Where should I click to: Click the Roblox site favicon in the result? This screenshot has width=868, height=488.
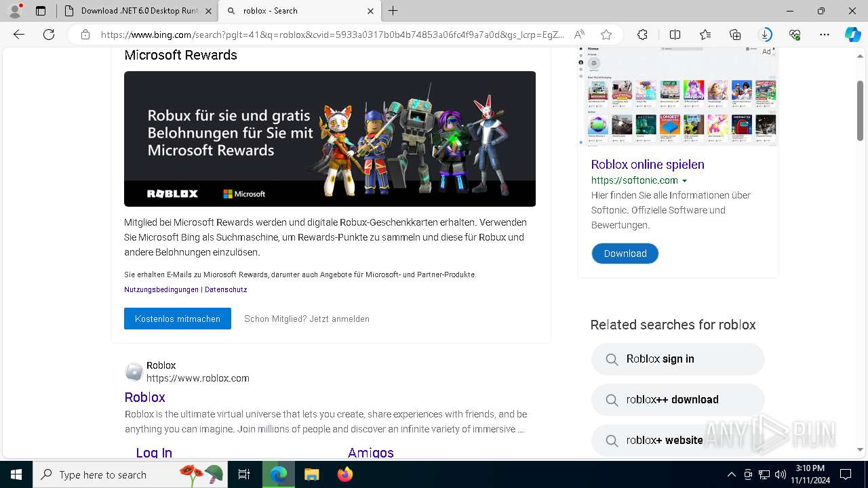(134, 371)
